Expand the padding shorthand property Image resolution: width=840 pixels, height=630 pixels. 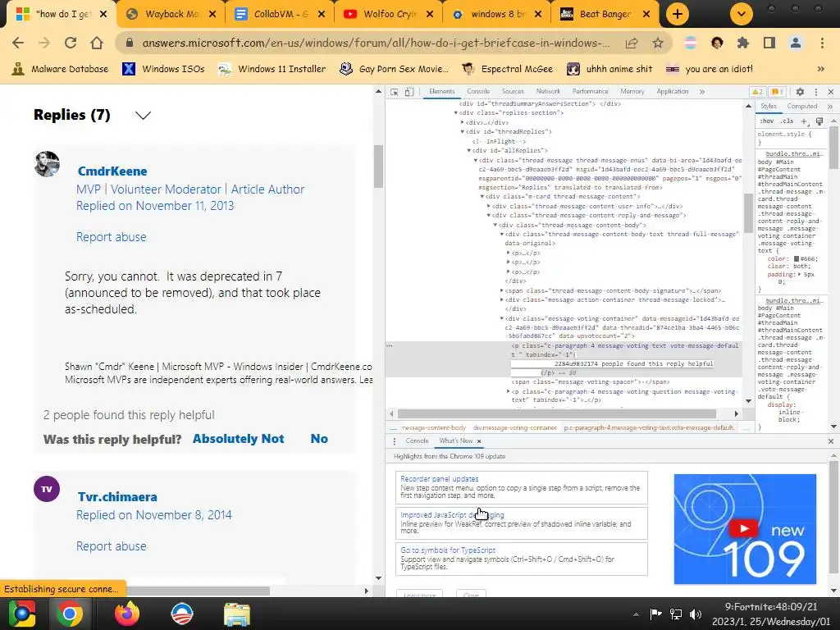pos(800,274)
